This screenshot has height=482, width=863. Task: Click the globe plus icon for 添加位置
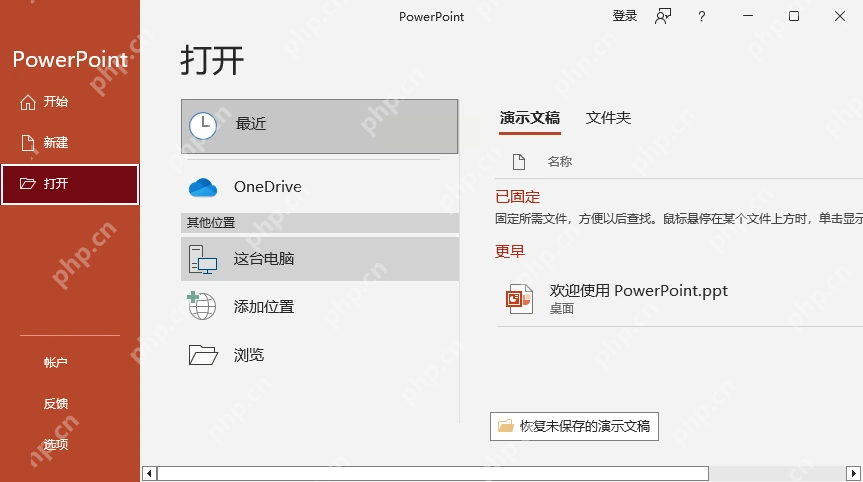pos(201,306)
